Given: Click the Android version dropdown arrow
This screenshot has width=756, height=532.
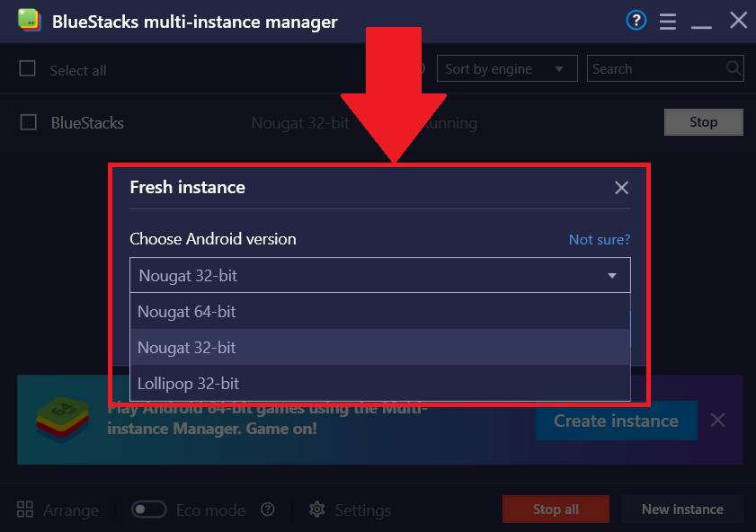Looking at the screenshot, I should click(x=612, y=276).
